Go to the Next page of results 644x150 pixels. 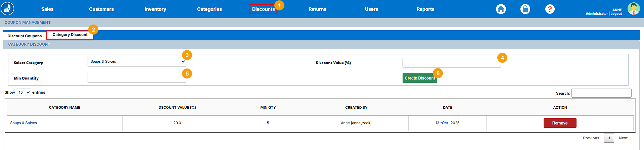point(623,138)
